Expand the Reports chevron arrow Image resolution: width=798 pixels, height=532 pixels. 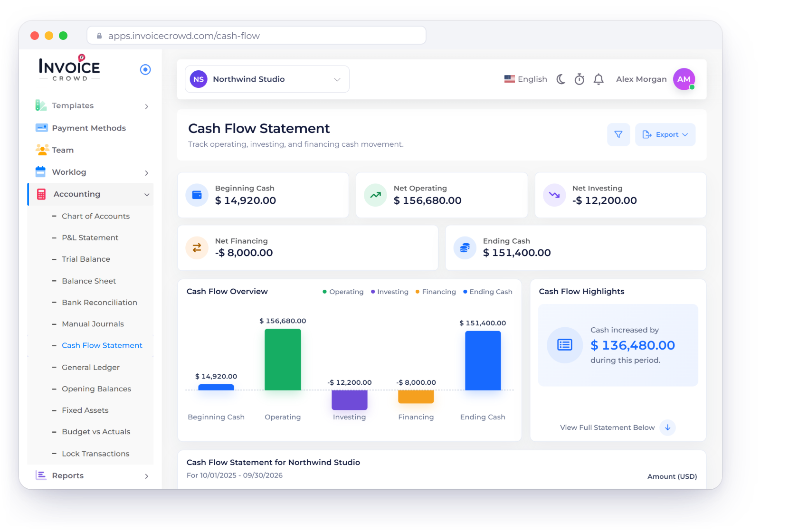(147, 476)
